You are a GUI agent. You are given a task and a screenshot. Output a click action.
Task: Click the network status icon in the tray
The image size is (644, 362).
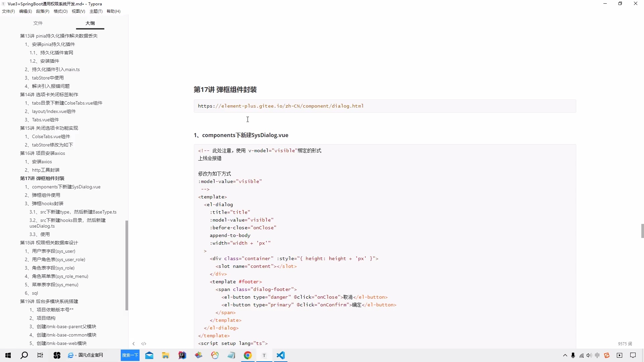[x=582, y=355]
